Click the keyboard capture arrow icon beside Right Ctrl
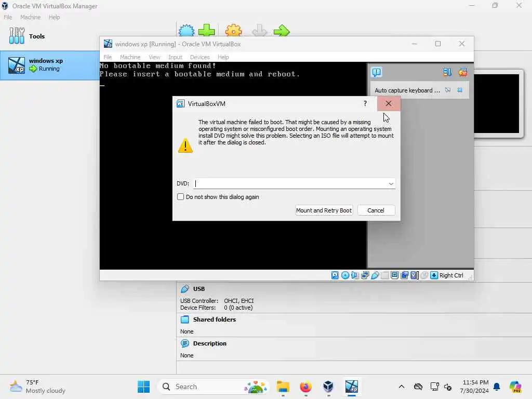The image size is (532, 399). 434,275
